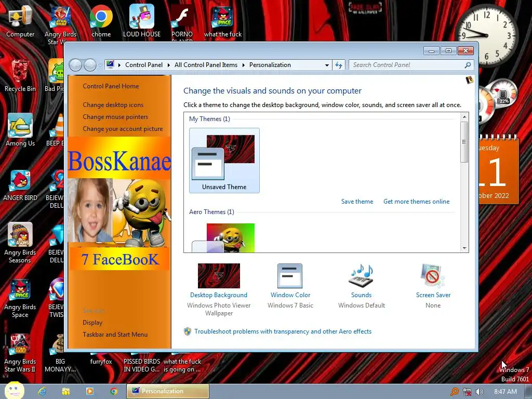Click the Personalization breadcrumb

pos(270,65)
